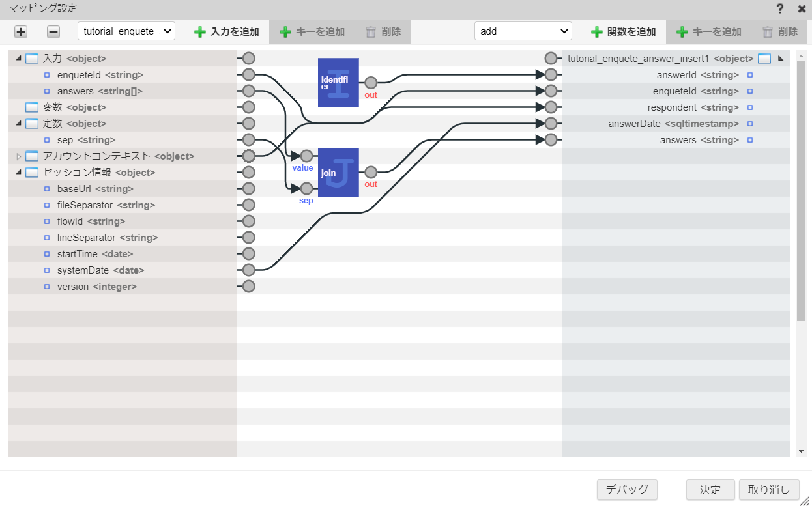Click the identifier out connector
The image size is (812, 508).
click(371, 83)
